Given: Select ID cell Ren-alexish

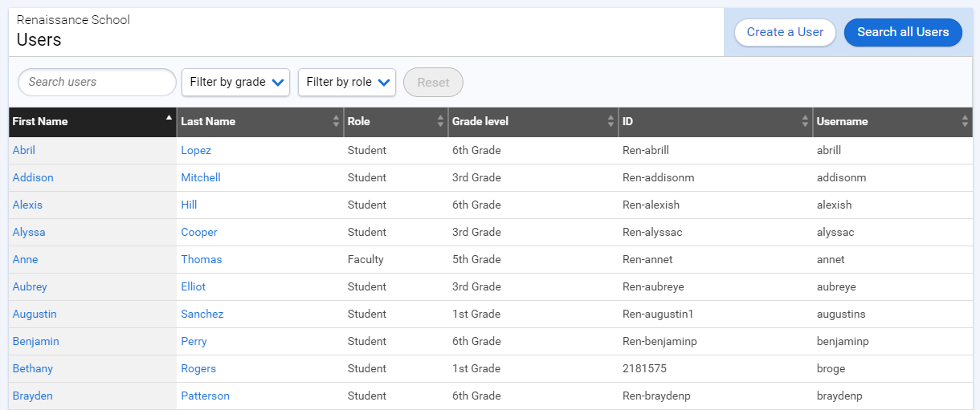Looking at the screenshot, I should (x=651, y=205).
